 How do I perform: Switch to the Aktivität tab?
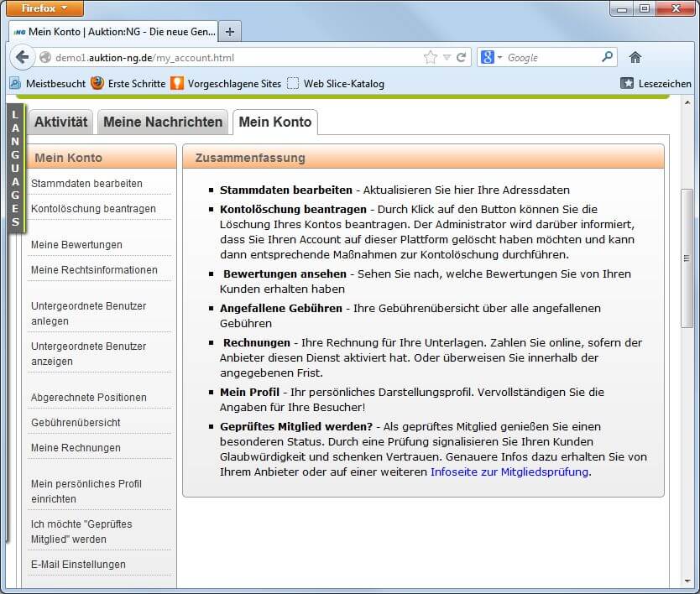[61, 122]
